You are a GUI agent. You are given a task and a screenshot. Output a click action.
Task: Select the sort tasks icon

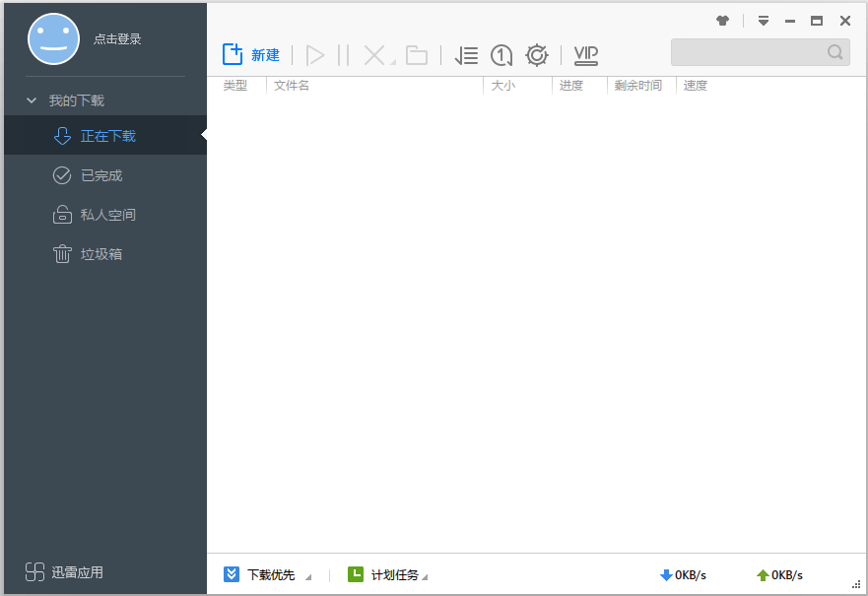(466, 55)
